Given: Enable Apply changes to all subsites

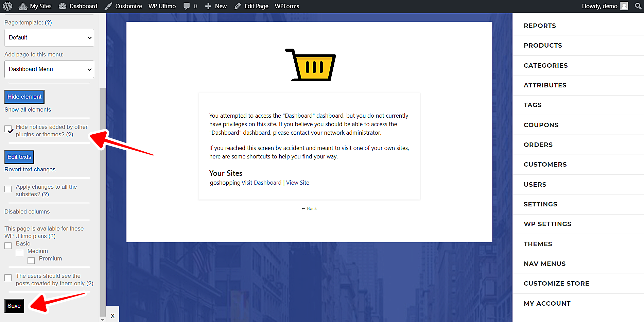Looking at the screenshot, I should click(8, 189).
